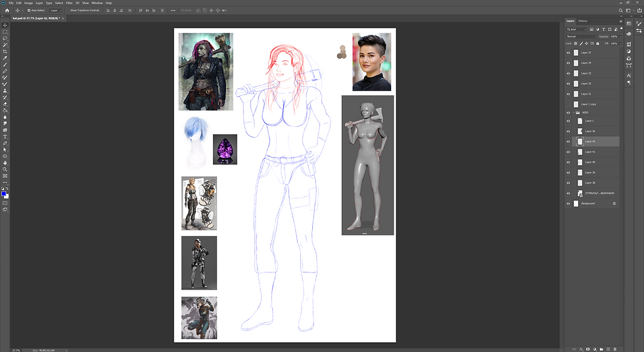The width and height of the screenshot is (644, 352).
Task: Select the Eyedropper tool
Action: click(x=5, y=58)
